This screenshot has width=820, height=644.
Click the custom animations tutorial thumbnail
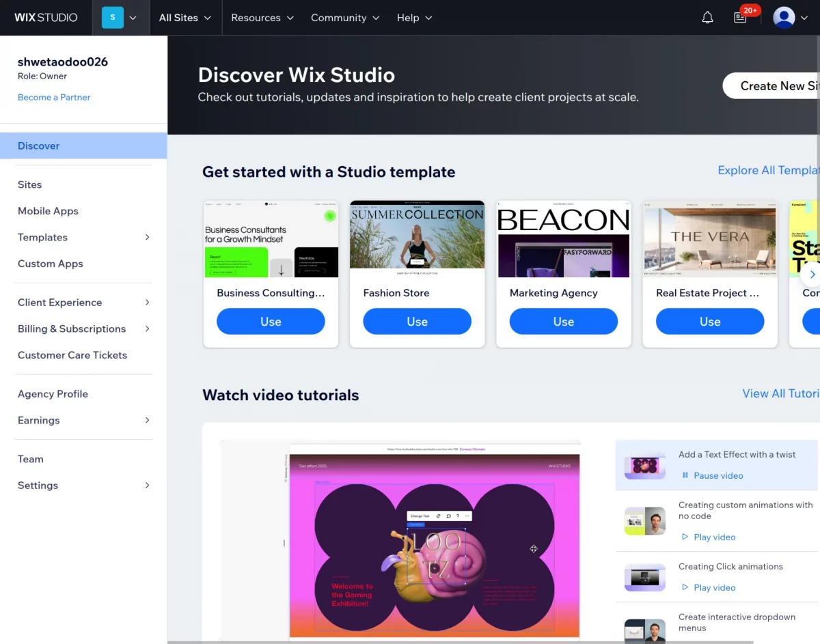click(x=645, y=521)
